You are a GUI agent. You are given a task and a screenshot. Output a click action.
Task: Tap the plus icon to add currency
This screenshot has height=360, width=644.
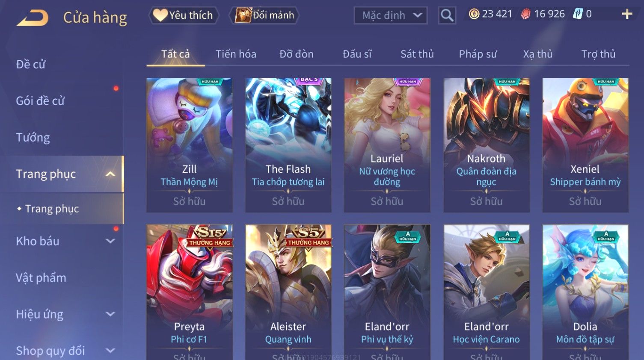pos(627,14)
